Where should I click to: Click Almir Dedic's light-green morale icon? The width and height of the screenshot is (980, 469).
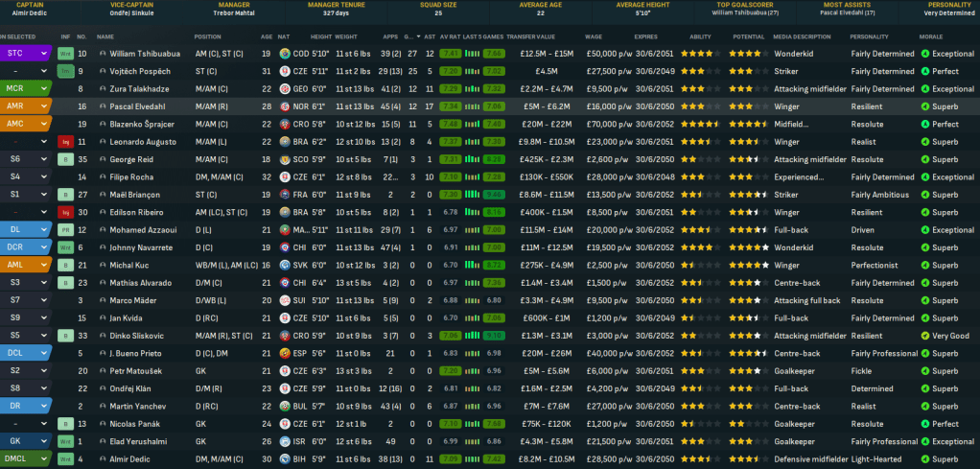click(925, 459)
